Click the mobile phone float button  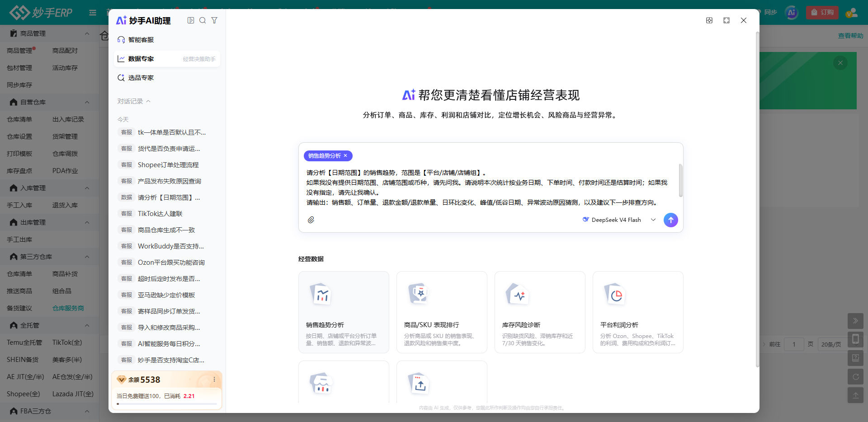(855, 339)
